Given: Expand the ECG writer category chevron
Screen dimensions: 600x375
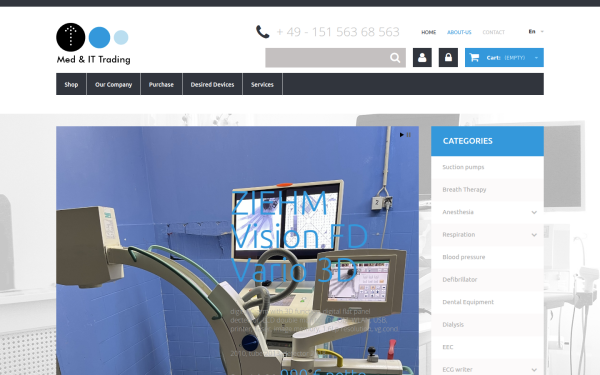Looking at the screenshot, I should [x=534, y=370].
